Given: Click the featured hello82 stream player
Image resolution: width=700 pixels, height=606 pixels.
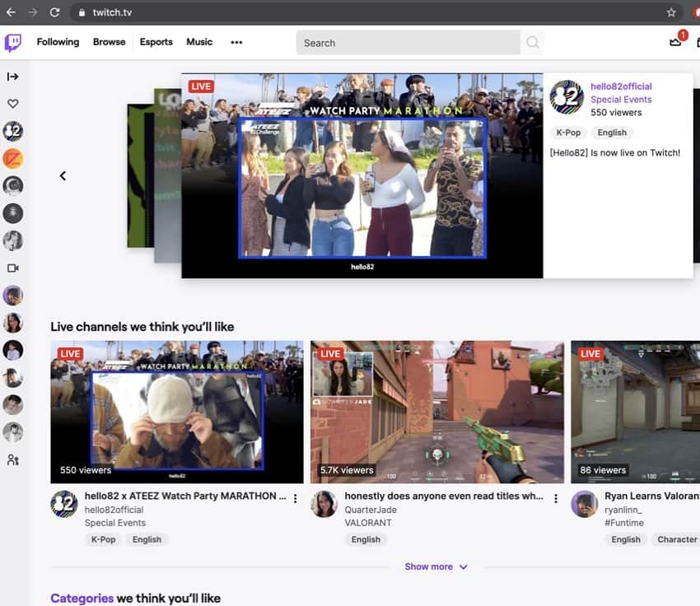Looking at the screenshot, I should click(x=362, y=176).
